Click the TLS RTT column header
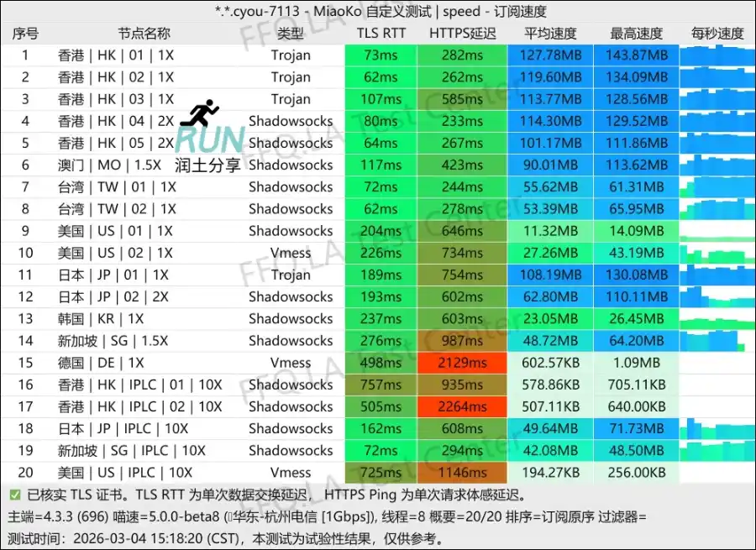Image resolution: width=756 pixels, height=550 pixels. [x=381, y=34]
